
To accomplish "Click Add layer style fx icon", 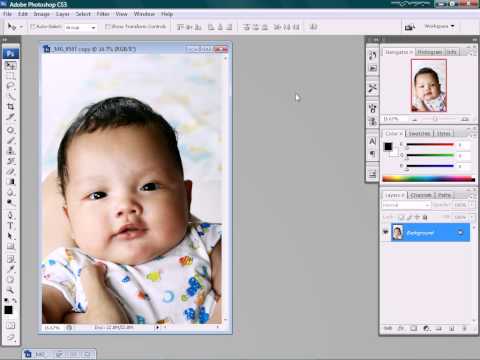I will pos(401,328).
